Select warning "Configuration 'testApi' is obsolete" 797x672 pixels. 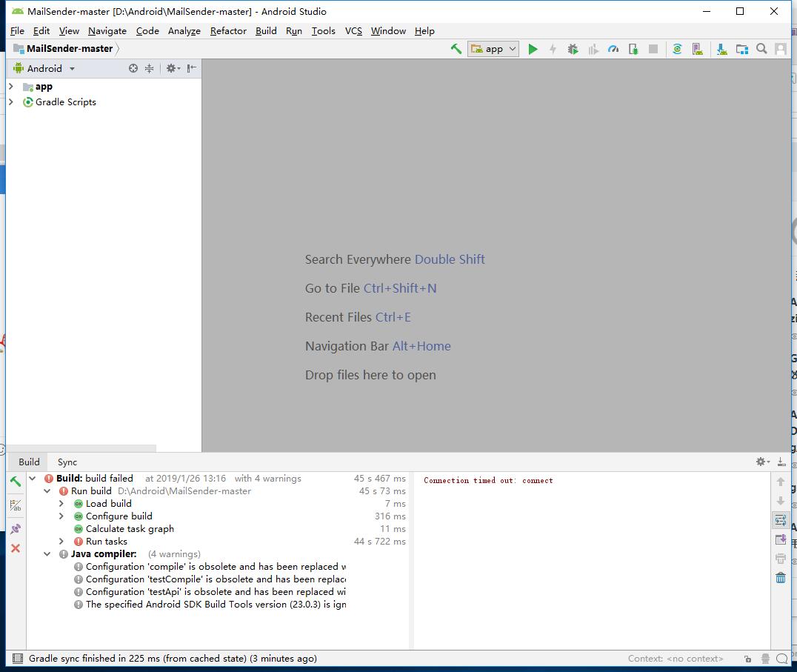coord(218,592)
